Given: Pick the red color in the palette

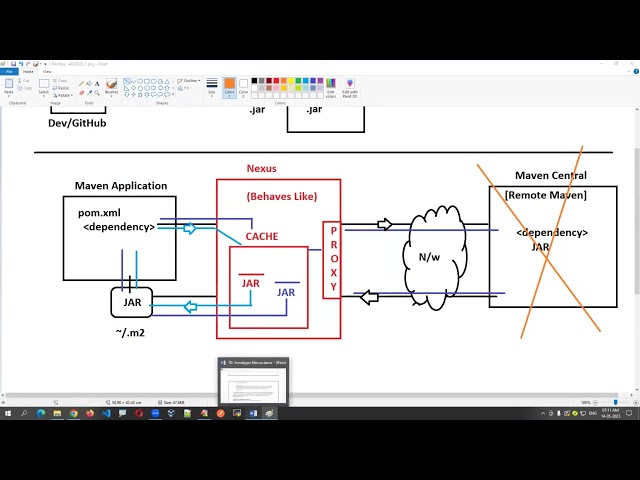Looking at the screenshot, I should (x=276, y=81).
